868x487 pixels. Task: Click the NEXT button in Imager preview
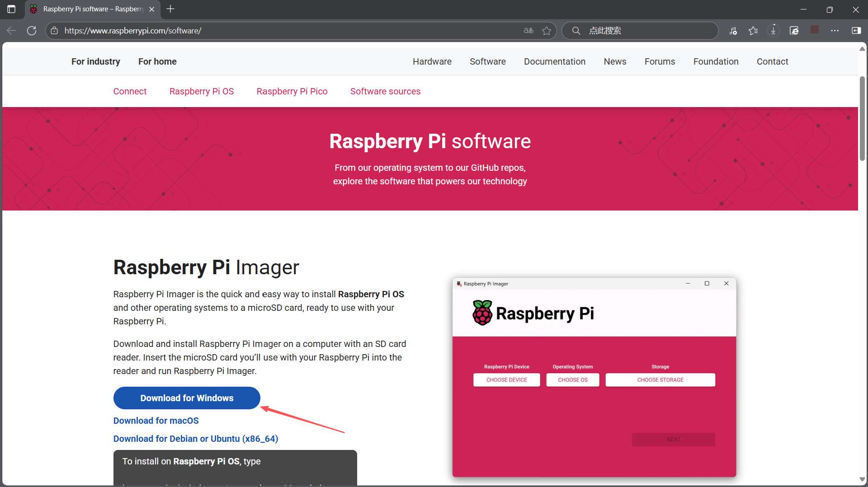pyautogui.click(x=674, y=440)
